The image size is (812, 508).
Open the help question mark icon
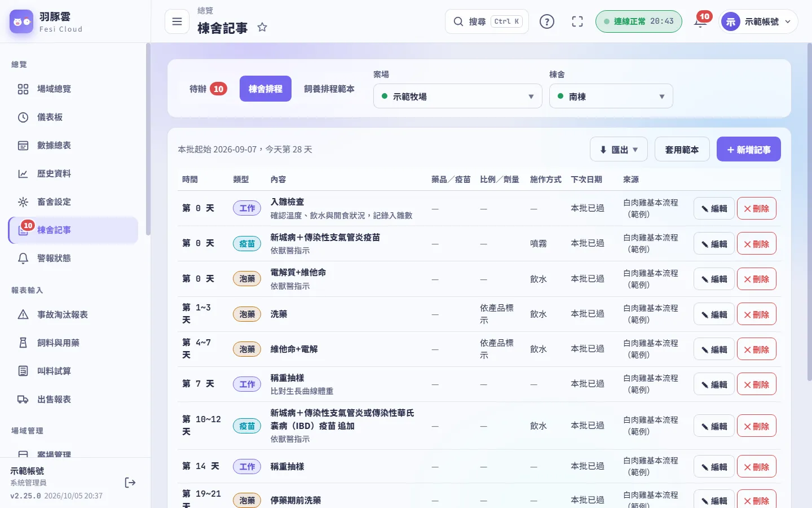(x=547, y=21)
